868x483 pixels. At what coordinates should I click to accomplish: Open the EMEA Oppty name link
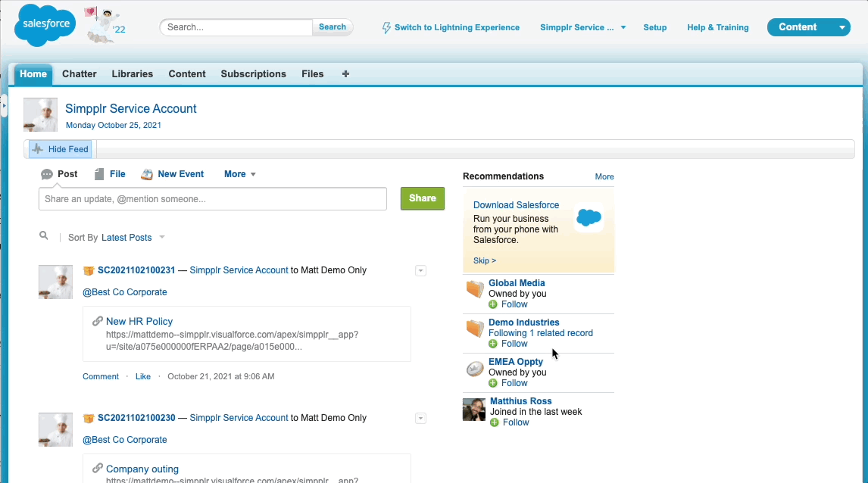515,362
